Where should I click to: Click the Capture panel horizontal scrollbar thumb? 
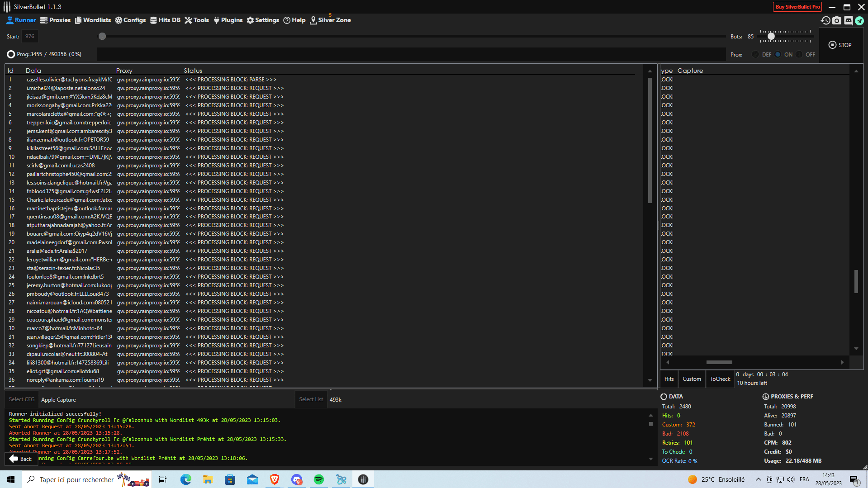tap(719, 362)
